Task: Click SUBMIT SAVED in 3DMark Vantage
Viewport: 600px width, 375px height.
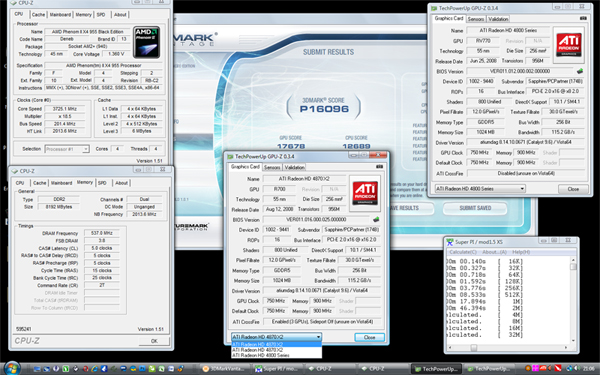Action: click(475, 208)
